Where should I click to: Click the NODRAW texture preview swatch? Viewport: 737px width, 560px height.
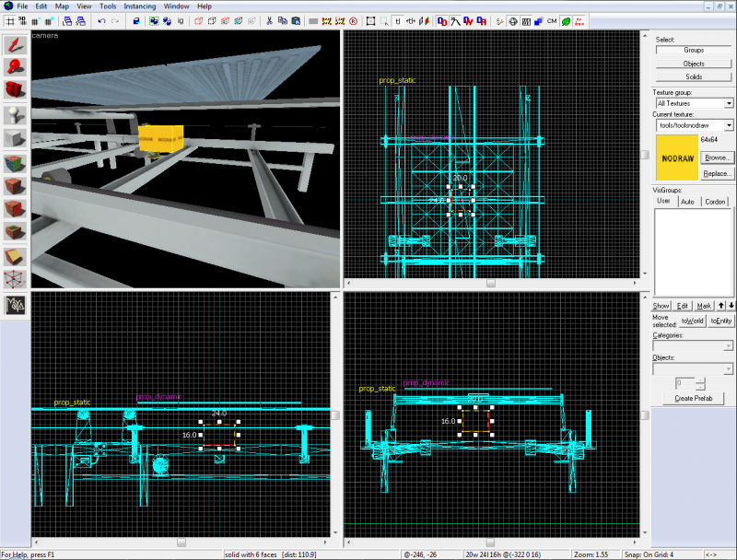point(677,157)
